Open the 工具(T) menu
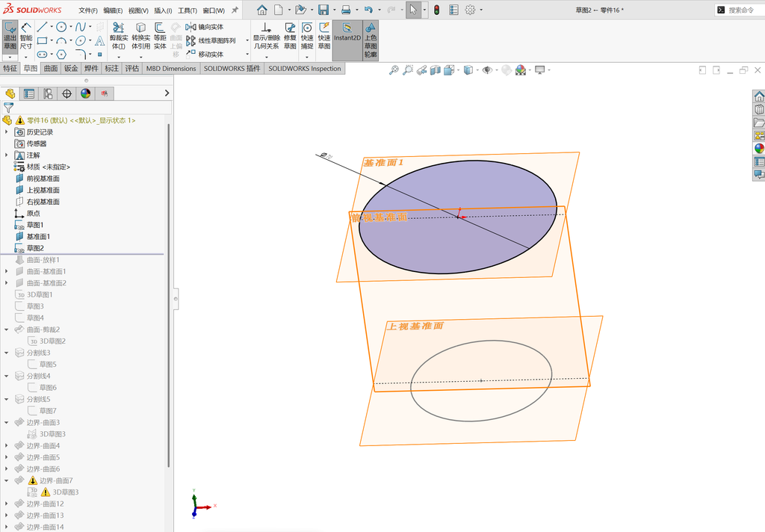The width and height of the screenshot is (765, 532). point(188,10)
